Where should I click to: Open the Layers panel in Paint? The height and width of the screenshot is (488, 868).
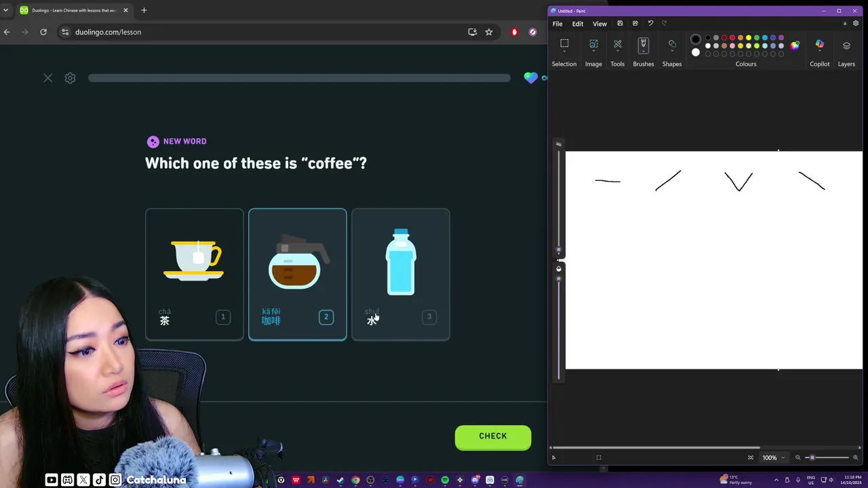coord(846,45)
